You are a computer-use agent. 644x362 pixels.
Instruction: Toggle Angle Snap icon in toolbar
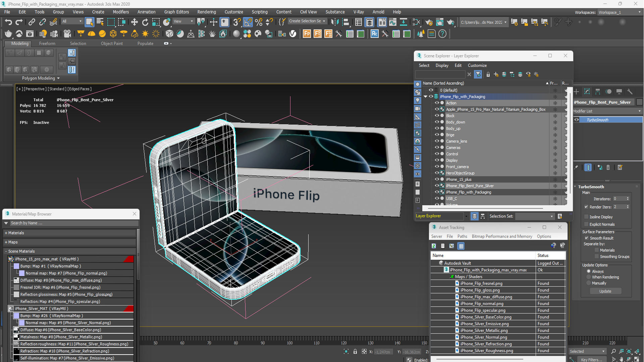(248, 22)
